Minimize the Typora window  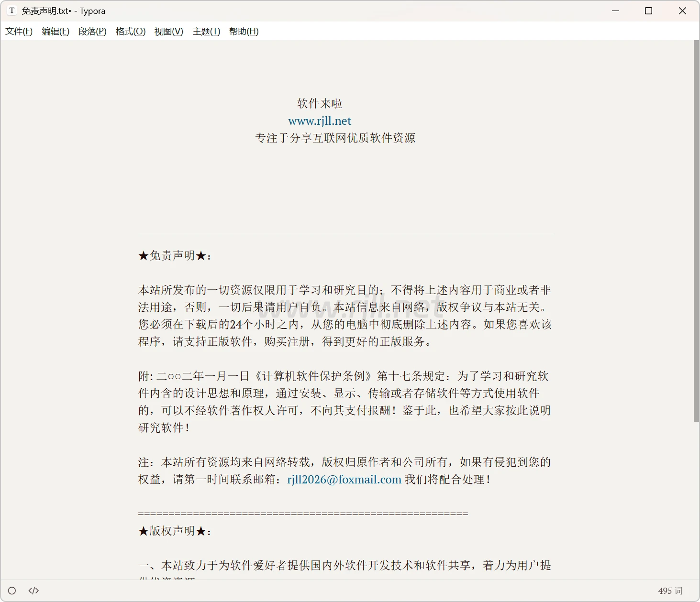616,11
